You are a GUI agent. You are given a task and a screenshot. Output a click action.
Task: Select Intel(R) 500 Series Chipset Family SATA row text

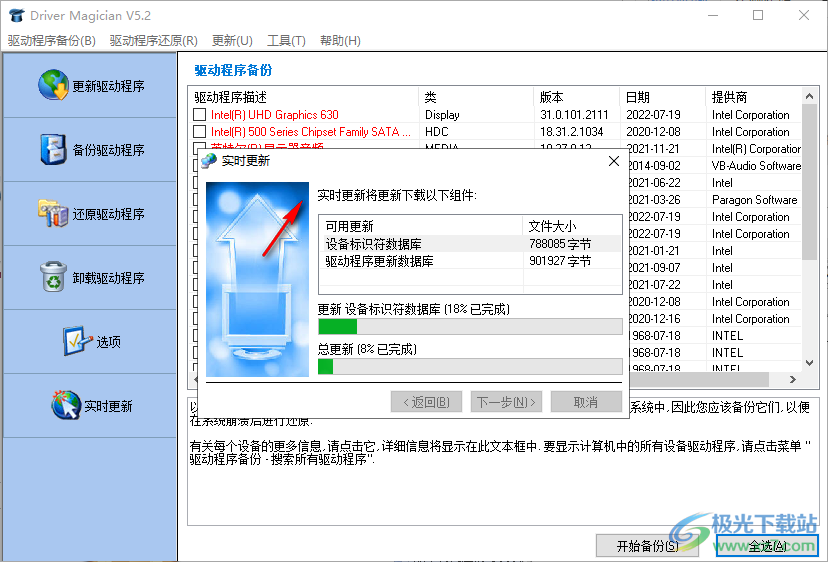pos(310,132)
